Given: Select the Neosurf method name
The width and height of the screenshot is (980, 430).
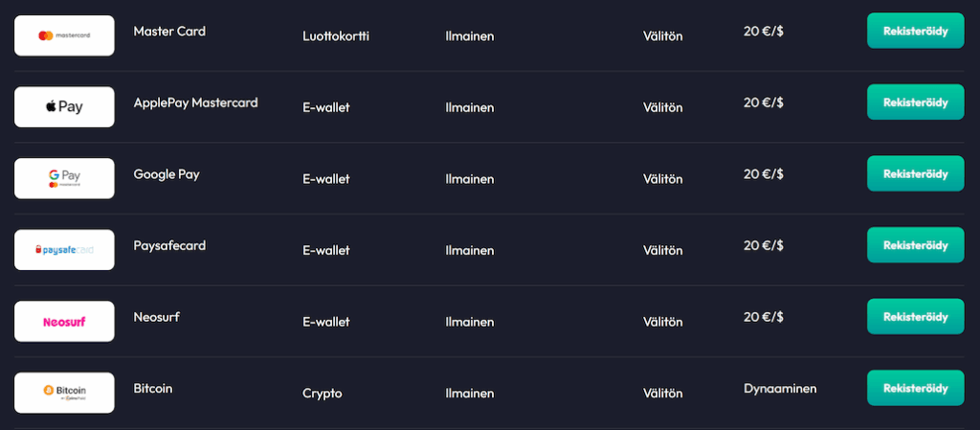Looking at the screenshot, I should pyautogui.click(x=156, y=317).
